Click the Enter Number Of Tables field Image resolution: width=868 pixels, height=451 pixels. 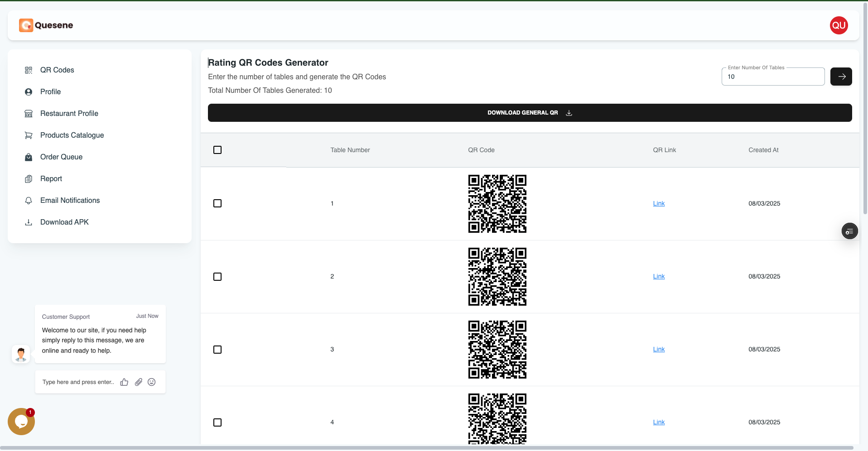773,77
